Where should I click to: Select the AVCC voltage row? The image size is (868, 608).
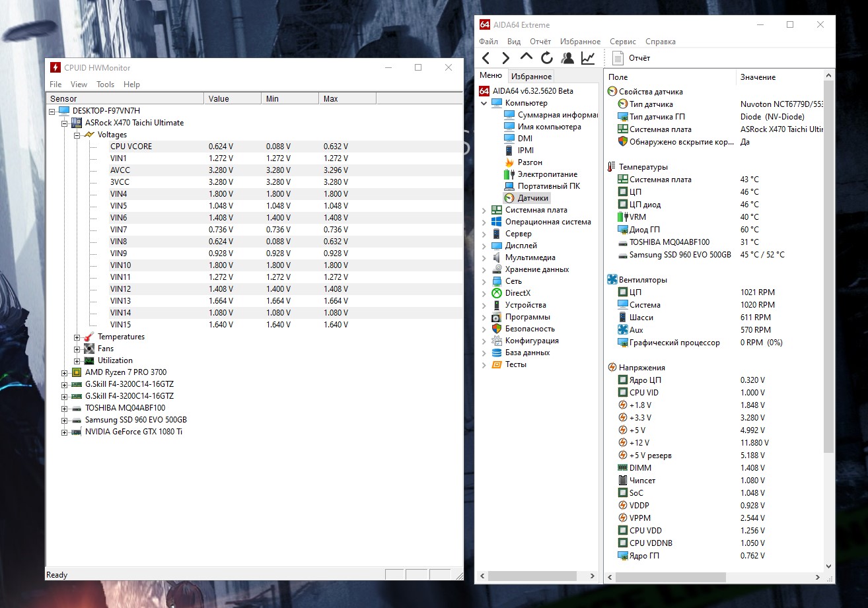(x=286, y=170)
